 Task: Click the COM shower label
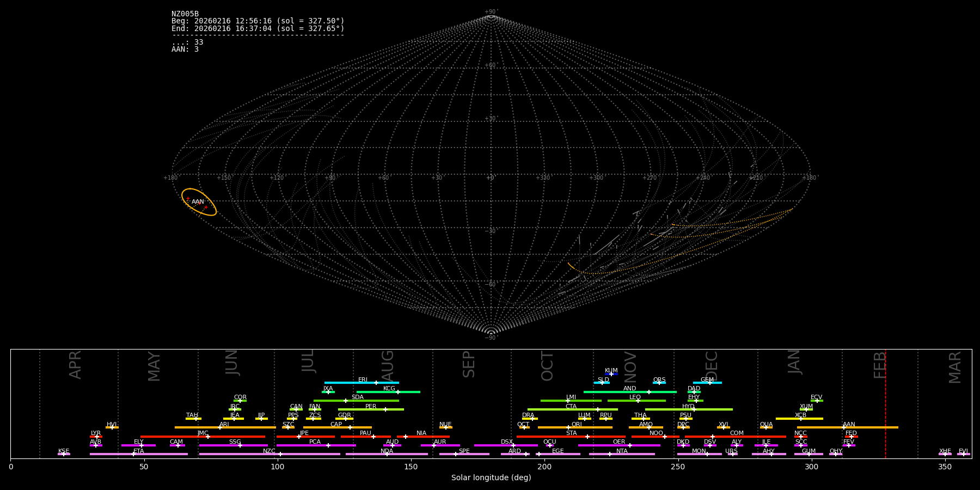(x=737, y=433)
